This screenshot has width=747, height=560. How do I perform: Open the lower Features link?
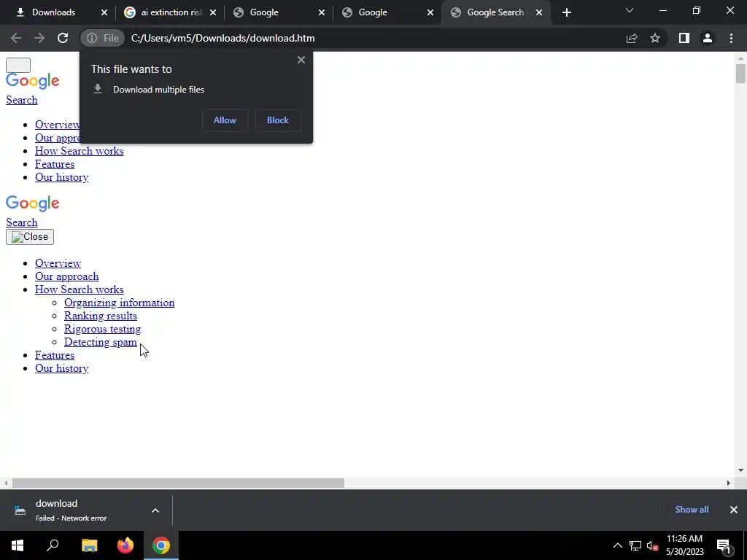[54, 355]
